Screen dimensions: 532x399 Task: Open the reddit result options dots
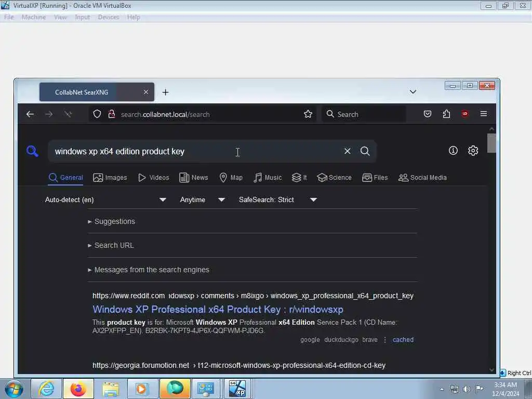(385, 340)
